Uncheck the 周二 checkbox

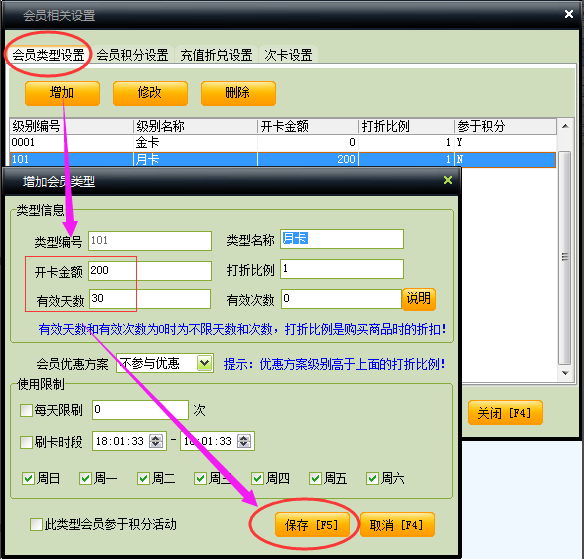pyautogui.click(x=143, y=479)
